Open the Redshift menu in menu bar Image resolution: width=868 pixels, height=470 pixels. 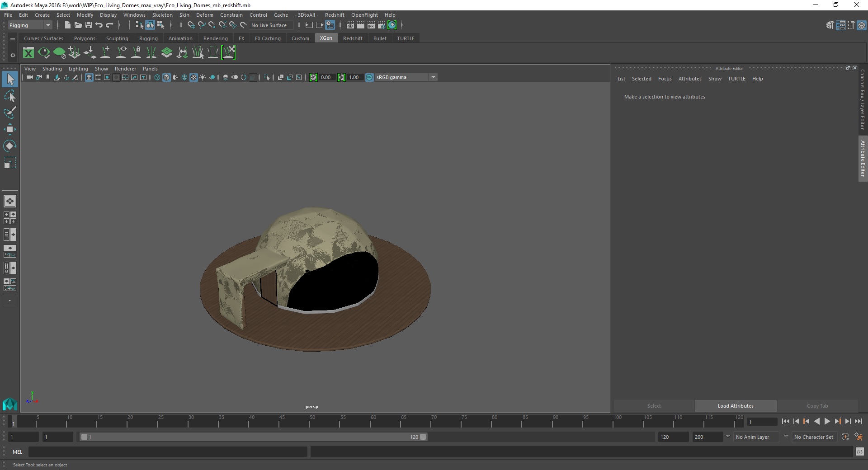click(335, 15)
